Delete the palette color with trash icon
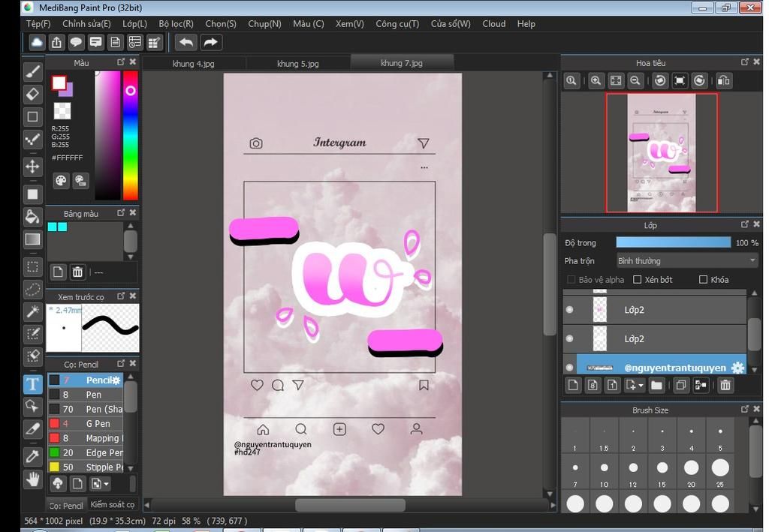The height and width of the screenshot is (532, 769). [77, 272]
